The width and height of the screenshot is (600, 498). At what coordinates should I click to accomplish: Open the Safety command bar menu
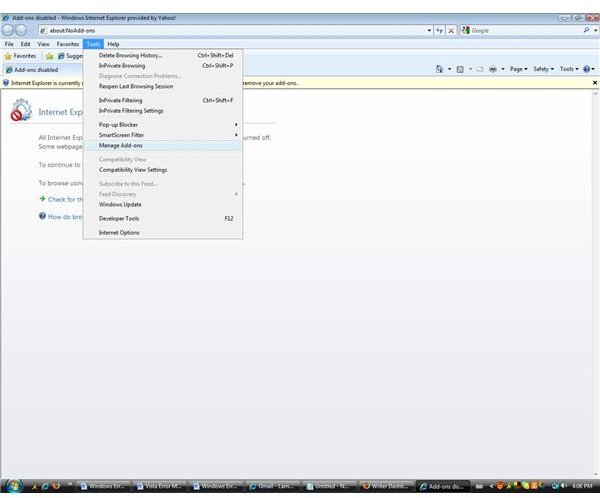coord(543,69)
